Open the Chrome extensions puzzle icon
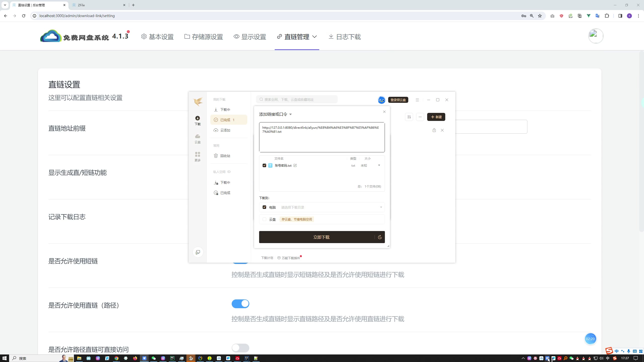The width and height of the screenshot is (644, 362). point(607,16)
